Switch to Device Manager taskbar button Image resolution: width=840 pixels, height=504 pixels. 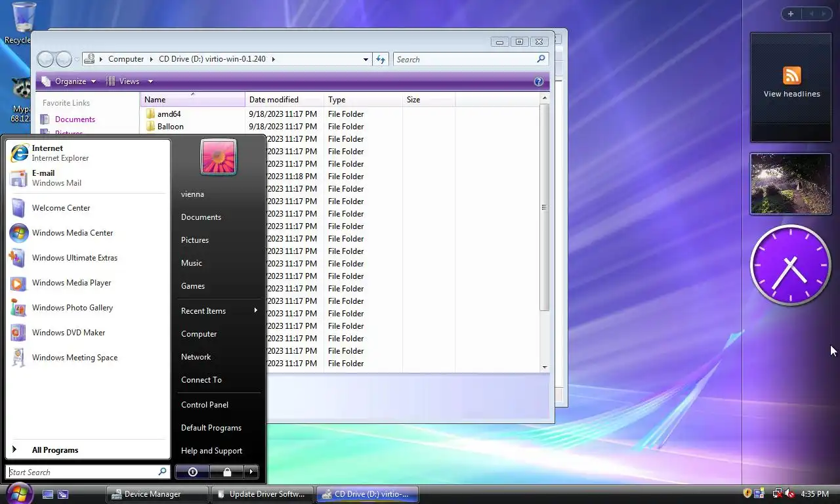157,494
